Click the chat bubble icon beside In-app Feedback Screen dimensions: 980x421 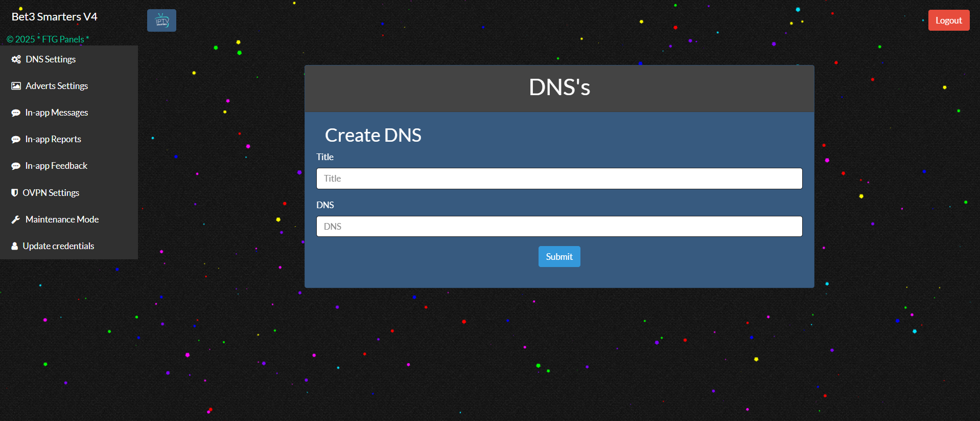pos(16,166)
